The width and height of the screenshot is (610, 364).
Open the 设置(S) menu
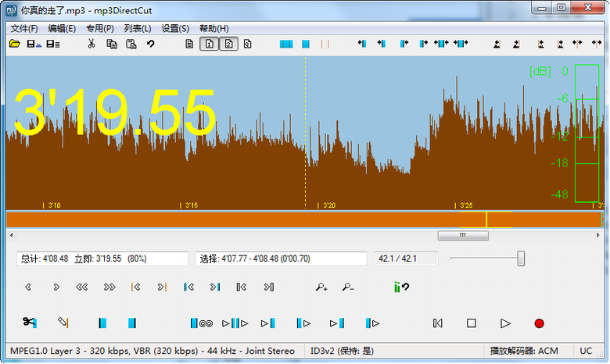(175, 28)
